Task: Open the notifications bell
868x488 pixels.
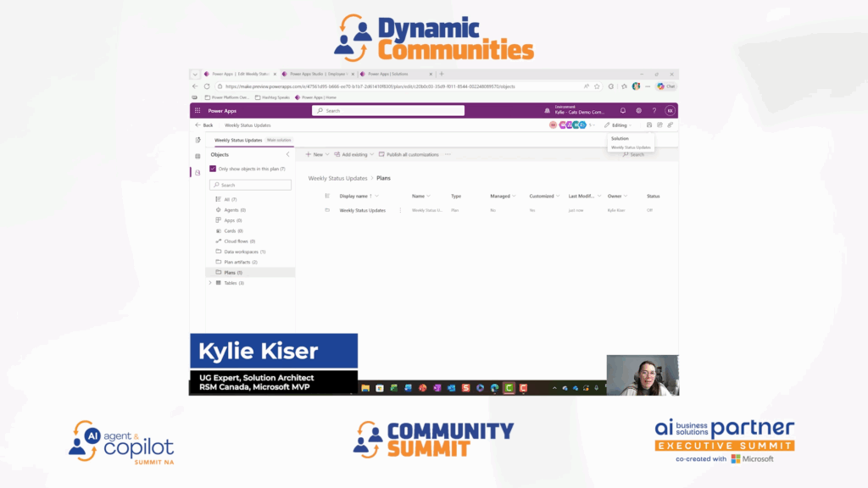Action: 622,110
